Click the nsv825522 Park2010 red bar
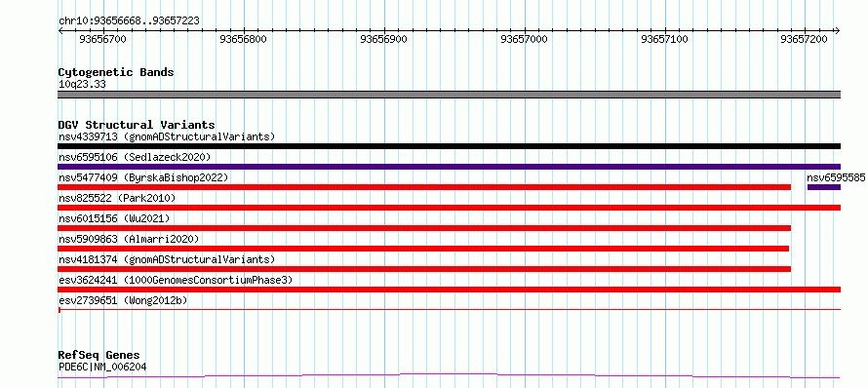Screen dimensions: 868x388 [x=449, y=208]
